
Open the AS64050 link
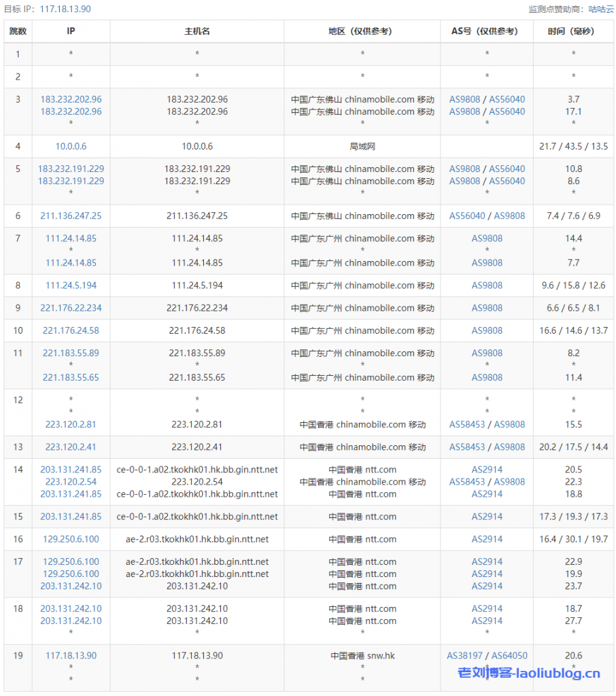[509, 655]
